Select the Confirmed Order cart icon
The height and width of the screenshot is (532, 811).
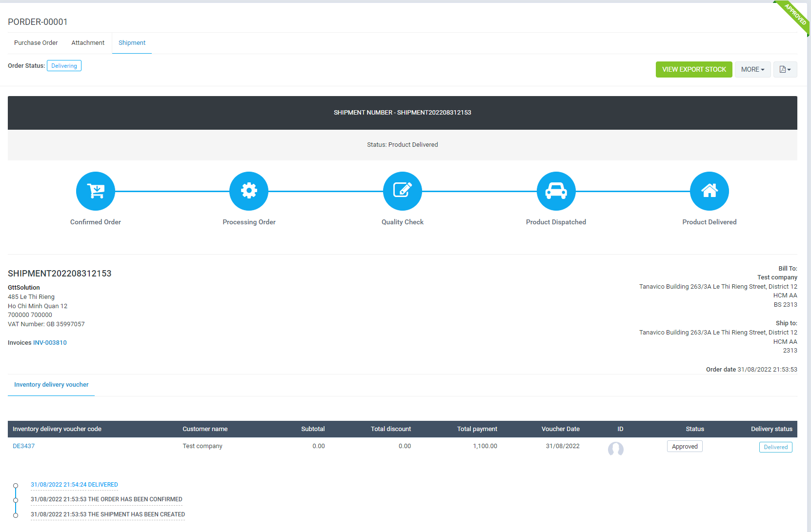click(95, 191)
